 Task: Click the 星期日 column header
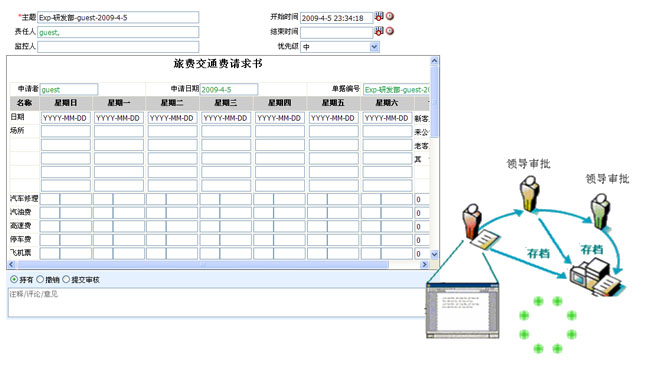pos(65,102)
